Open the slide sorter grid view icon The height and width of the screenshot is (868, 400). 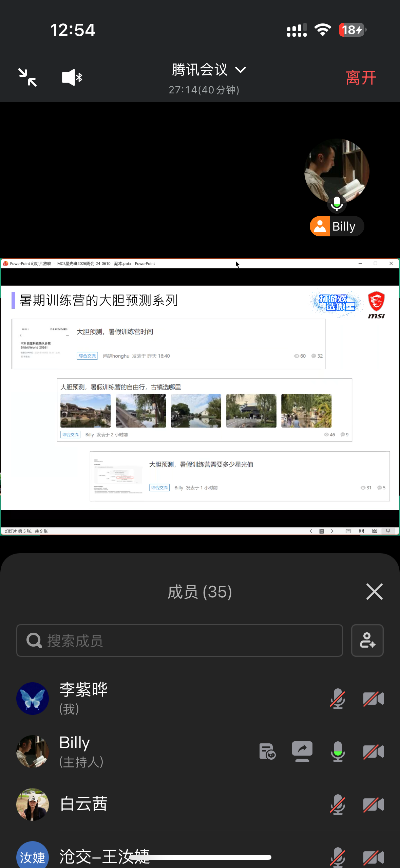pyautogui.click(x=361, y=531)
